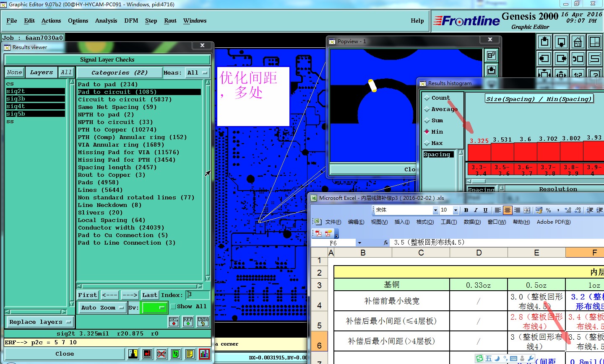
Task: Open Excel 格式(O) menu
Action: coord(425,222)
